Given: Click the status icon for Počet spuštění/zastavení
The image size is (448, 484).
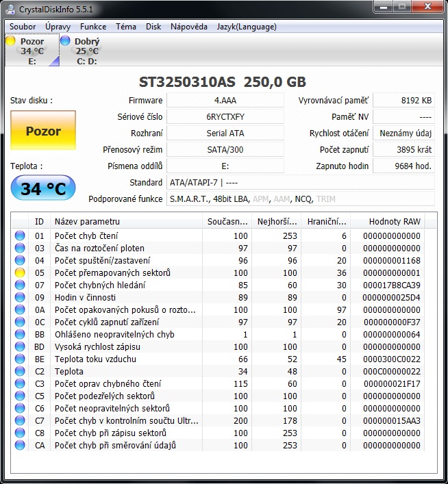Looking at the screenshot, I should (x=20, y=261).
